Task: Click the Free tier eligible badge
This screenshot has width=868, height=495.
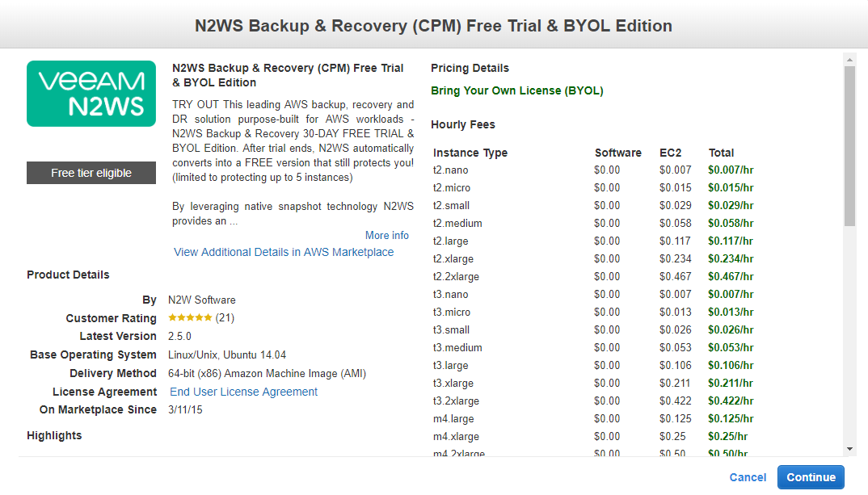Action: [x=91, y=173]
